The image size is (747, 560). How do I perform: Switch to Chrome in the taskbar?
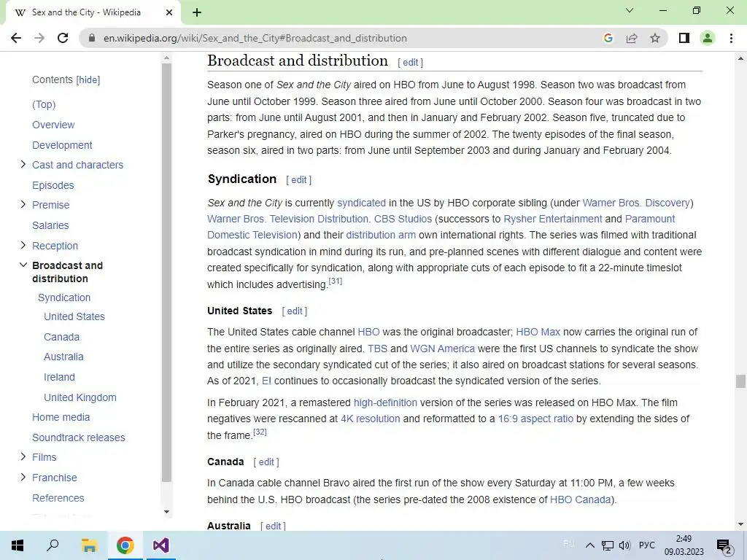click(x=125, y=545)
